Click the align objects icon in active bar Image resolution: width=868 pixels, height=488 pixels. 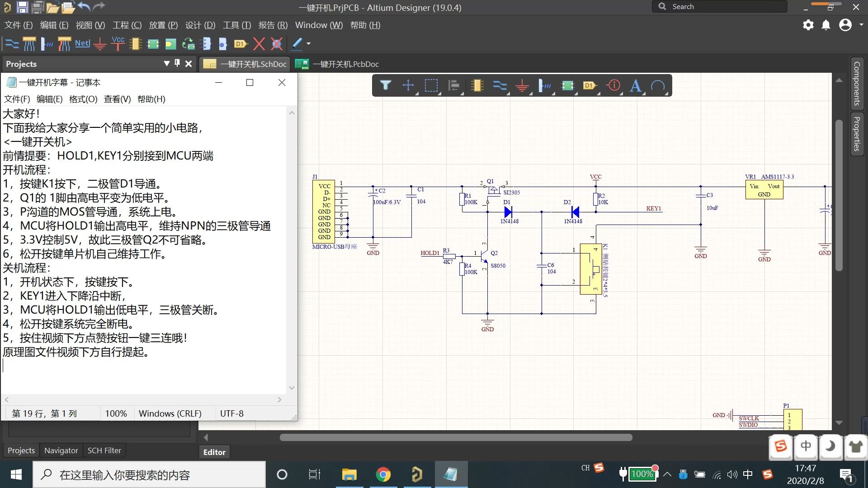tap(453, 85)
